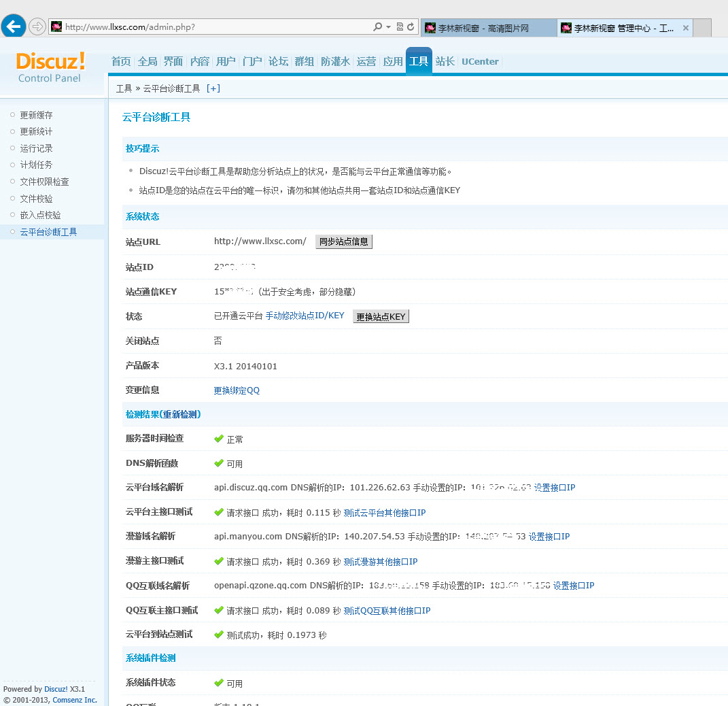The image size is (728, 706).
Task: Open a new browser tab
Action: coord(702,28)
